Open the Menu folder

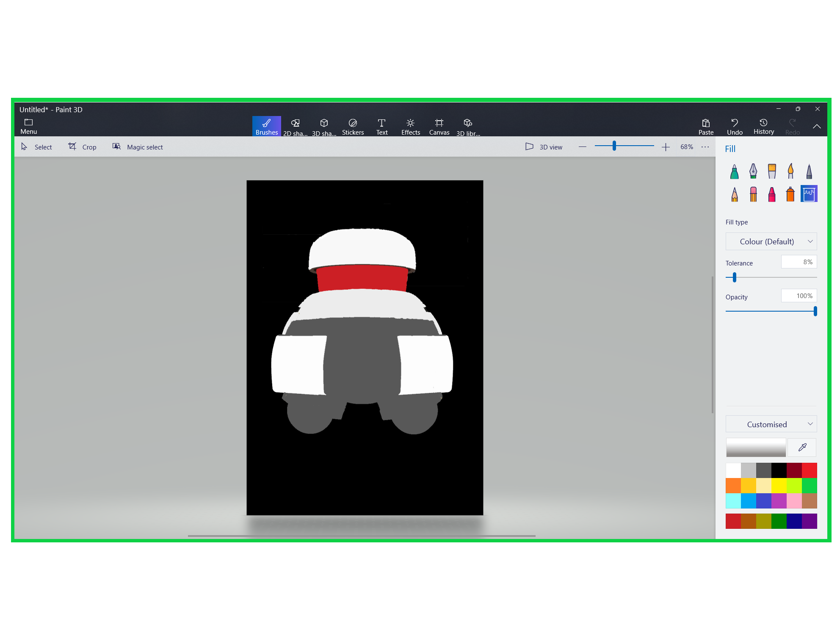(29, 126)
